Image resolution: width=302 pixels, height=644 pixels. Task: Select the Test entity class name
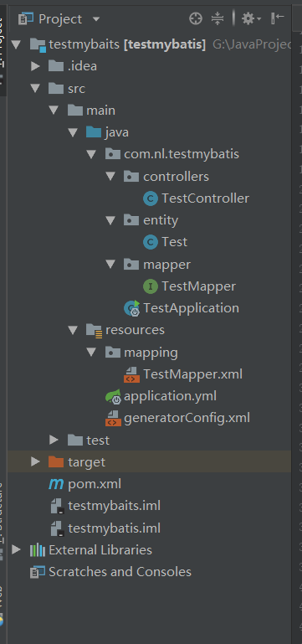point(174,242)
